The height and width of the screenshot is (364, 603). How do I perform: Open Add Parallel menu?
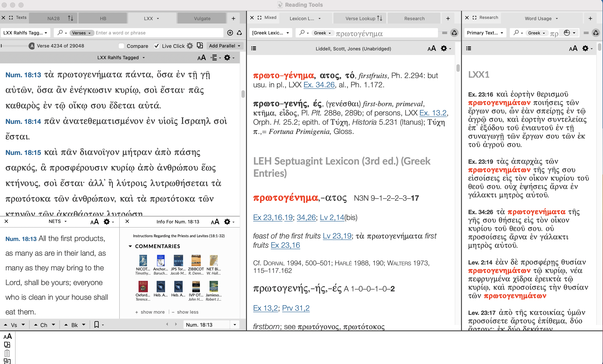pyautogui.click(x=224, y=46)
